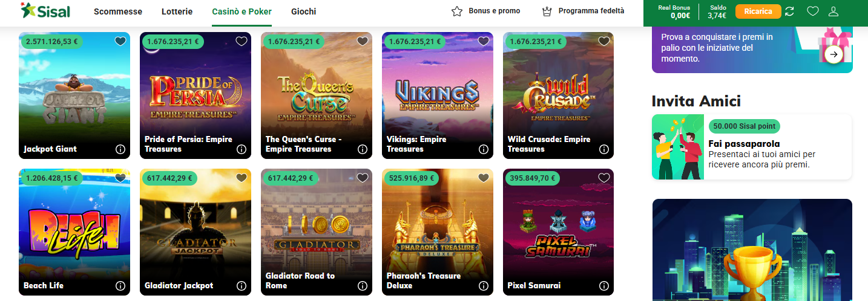View info for Gladiator Jackpot game

241,285
